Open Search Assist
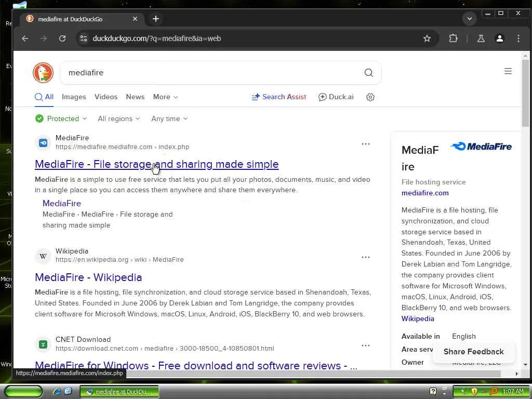The width and height of the screenshot is (532, 399). pos(278,97)
